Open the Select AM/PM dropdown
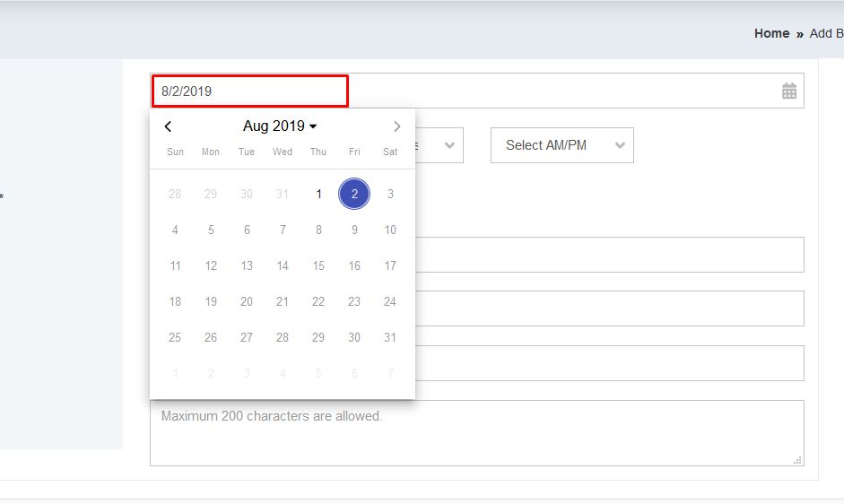 click(x=562, y=145)
